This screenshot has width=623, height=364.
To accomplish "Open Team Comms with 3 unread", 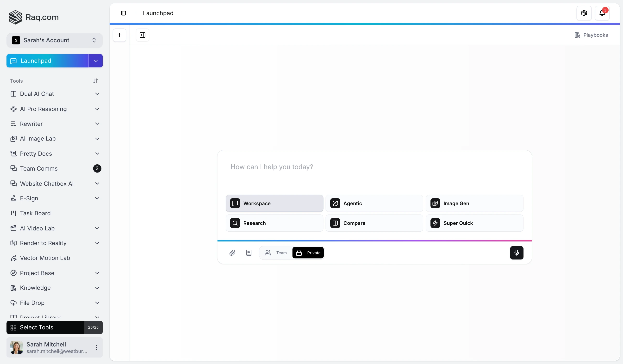I will pos(39,168).
